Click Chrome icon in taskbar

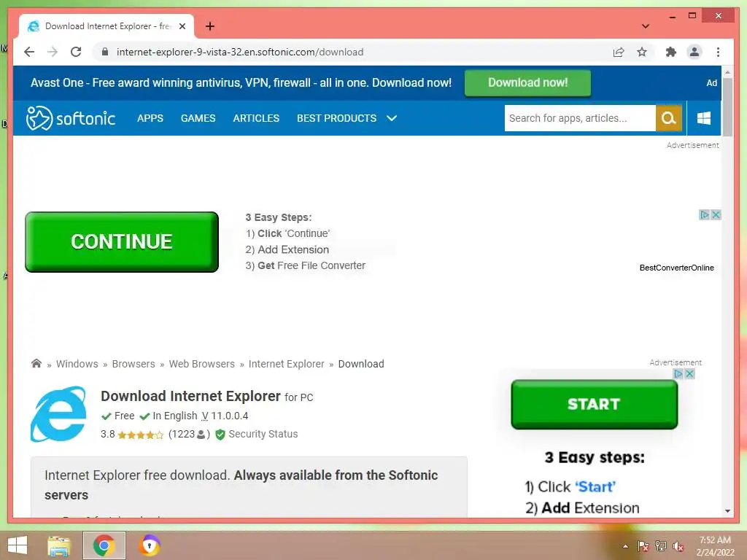(x=104, y=545)
